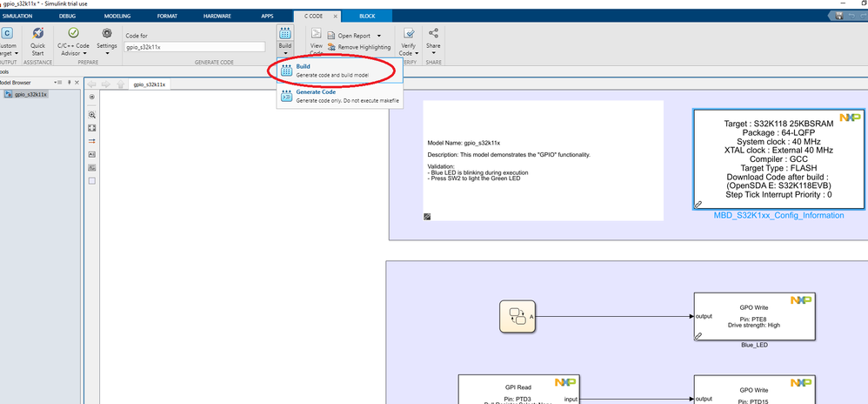Viewport: 868px width, 404px height.
Task: Switch to the Debug ribbon tab
Action: tap(67, 16)
